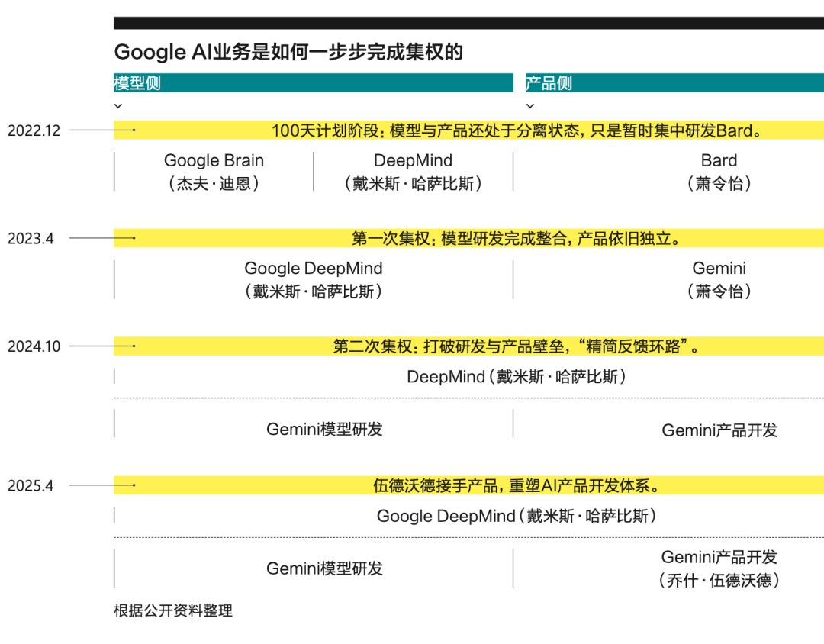
Task: Select Gemini产品开发 (乔什·伍德沃德) cell
Action: (x=719, y=568)
